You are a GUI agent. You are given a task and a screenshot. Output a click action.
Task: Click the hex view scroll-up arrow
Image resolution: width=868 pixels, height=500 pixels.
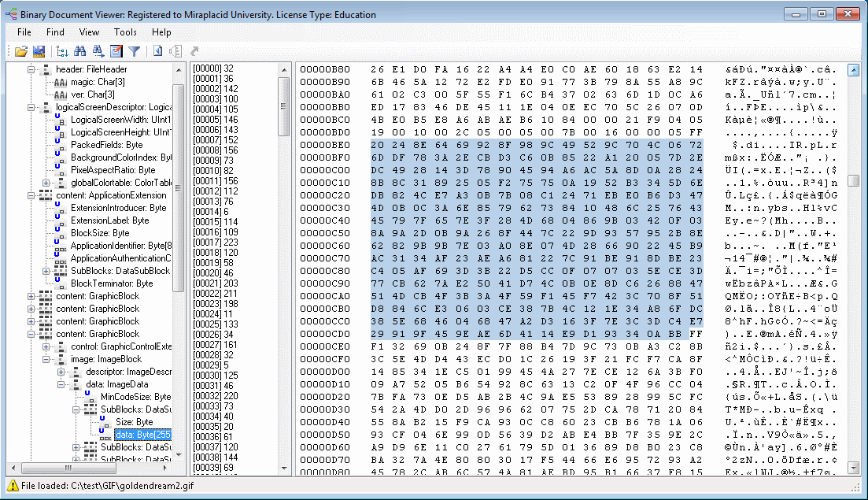pyautogui.click(x=854, y=70)
